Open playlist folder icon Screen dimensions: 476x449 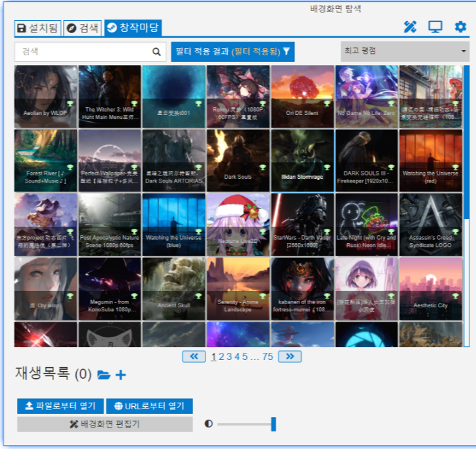coord(104,375)
